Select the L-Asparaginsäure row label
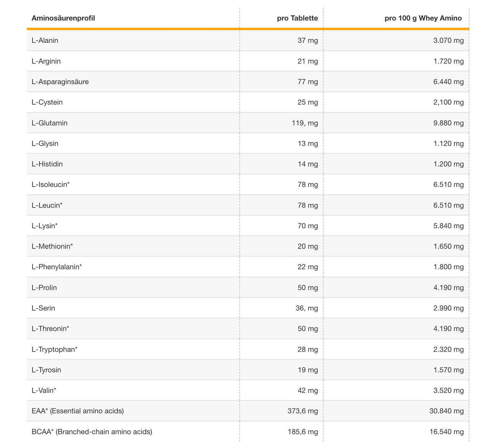 pyautogui.click(x=60, y=82)
